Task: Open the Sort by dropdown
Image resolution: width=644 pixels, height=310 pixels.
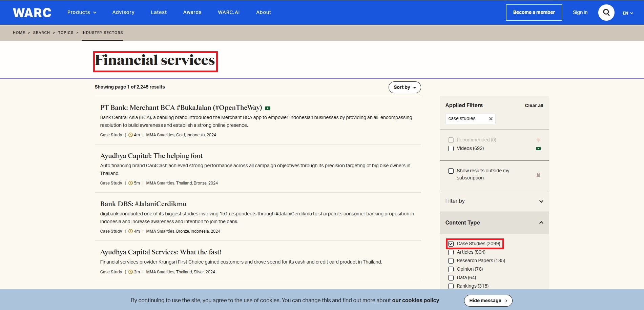Action: pyautogui.click(x=404, y=87)
